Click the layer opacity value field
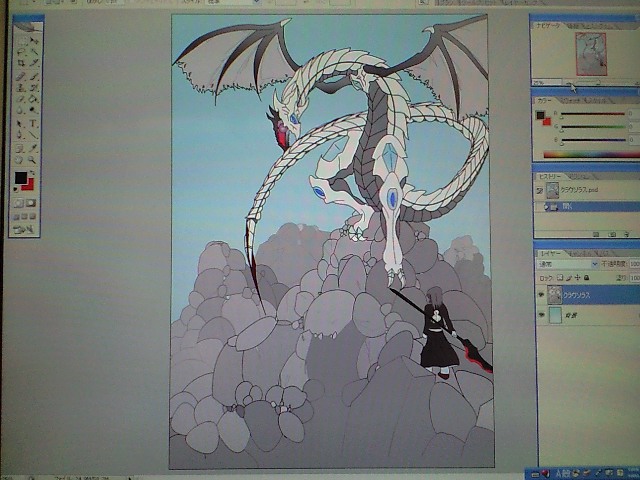 [634, 265]
